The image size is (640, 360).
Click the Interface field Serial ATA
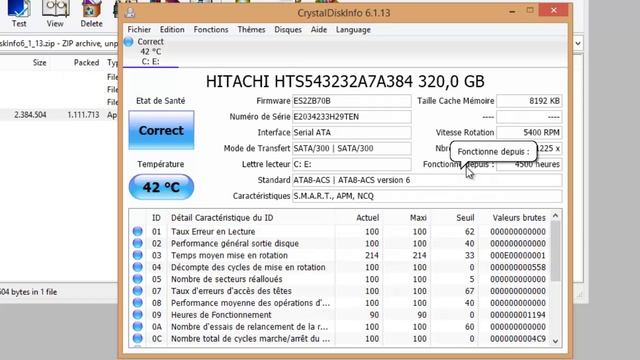coord(351,133)
